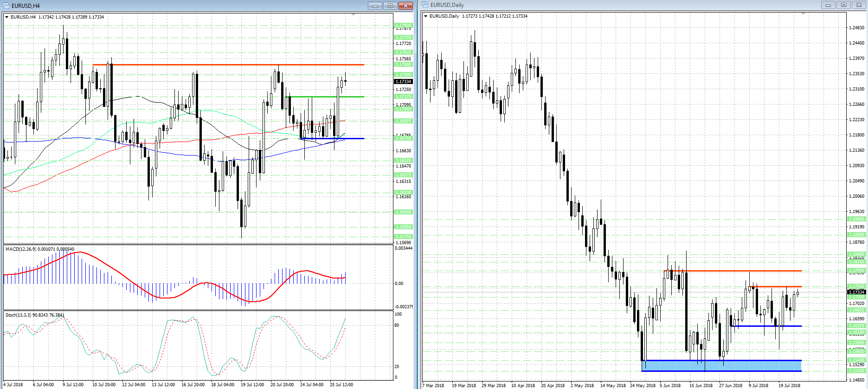Click the EURUSD,H4 chart window icon

click(x=6, y=6)
